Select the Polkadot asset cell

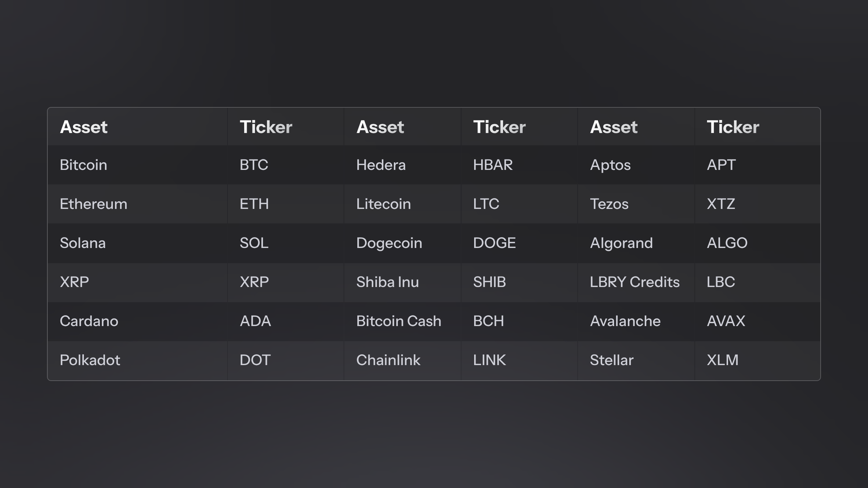(90, 360)
